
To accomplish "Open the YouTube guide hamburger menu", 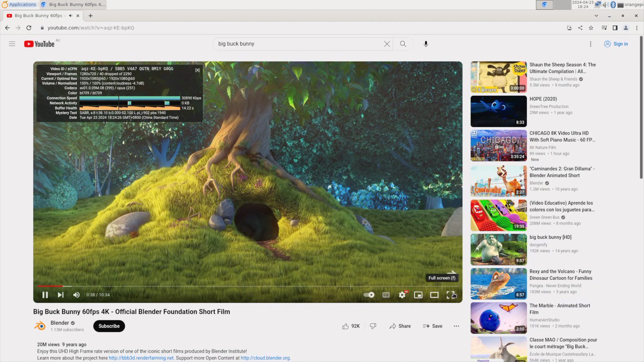I will click(x=12, y=44).
